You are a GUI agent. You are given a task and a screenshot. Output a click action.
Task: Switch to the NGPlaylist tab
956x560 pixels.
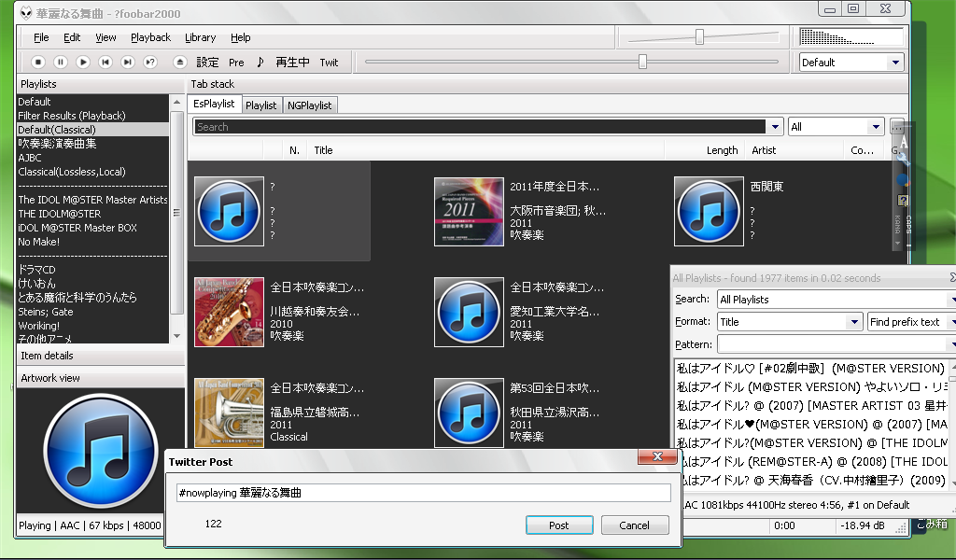coord(310,105)
